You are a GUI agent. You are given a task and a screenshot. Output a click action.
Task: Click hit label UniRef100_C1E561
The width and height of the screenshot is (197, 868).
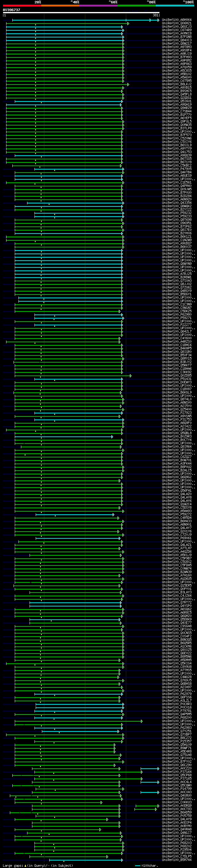(177, 182)
